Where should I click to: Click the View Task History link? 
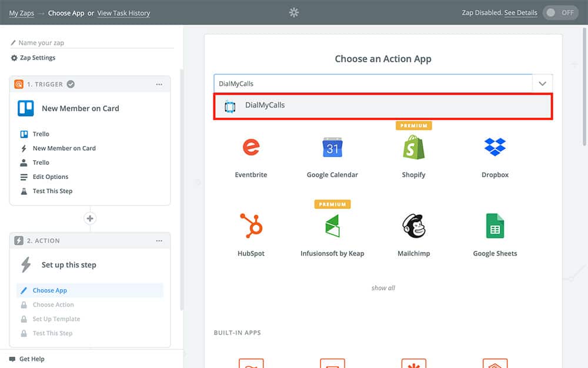tap(123, 13)
